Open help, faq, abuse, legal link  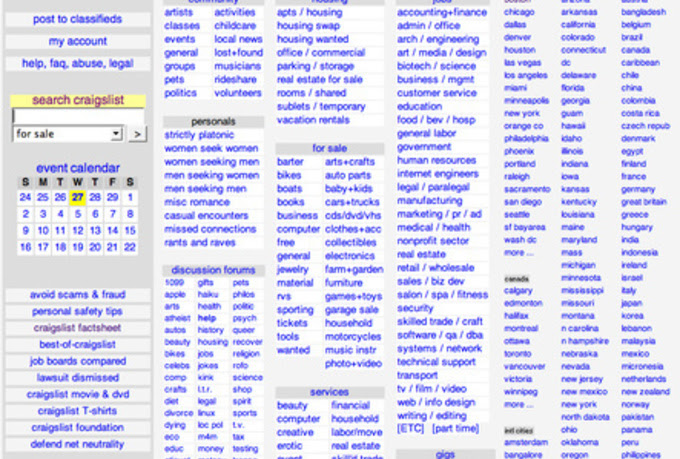tap(78, 63)
